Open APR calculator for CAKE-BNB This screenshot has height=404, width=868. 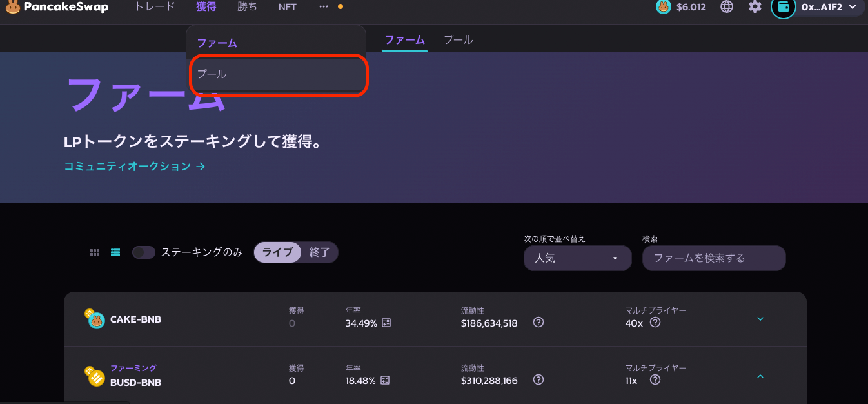(386, 323)
